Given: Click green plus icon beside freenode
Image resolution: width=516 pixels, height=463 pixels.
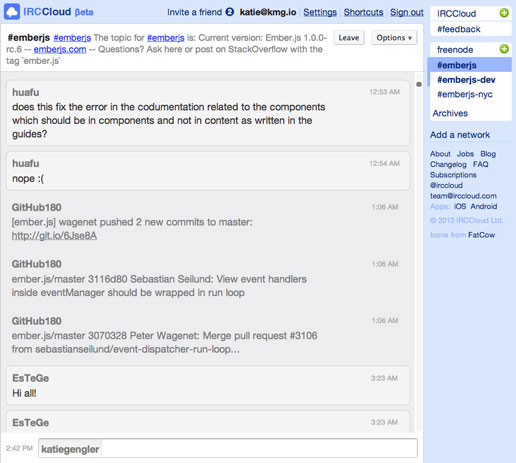Looking at the screenshot, I should point(504,49).
